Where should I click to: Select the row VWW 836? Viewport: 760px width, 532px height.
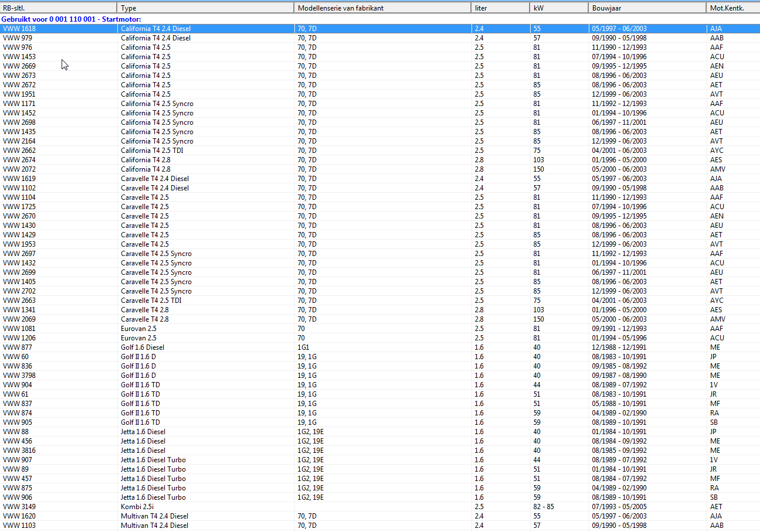coord(380,366)
